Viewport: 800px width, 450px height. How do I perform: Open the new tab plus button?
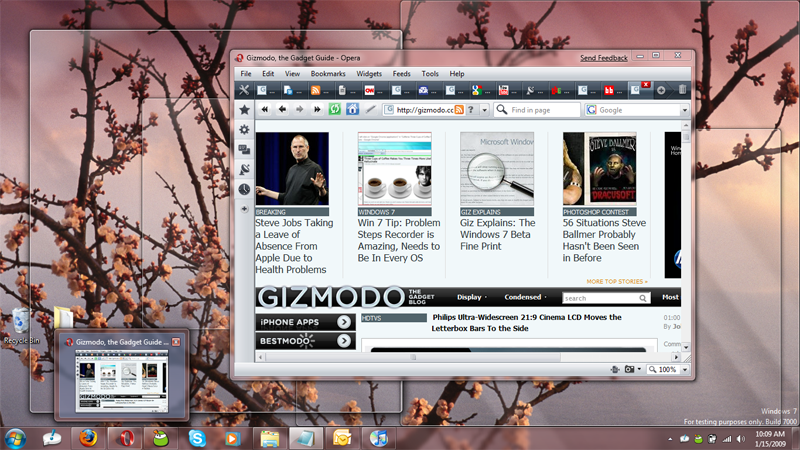click(x=661, y=90)
